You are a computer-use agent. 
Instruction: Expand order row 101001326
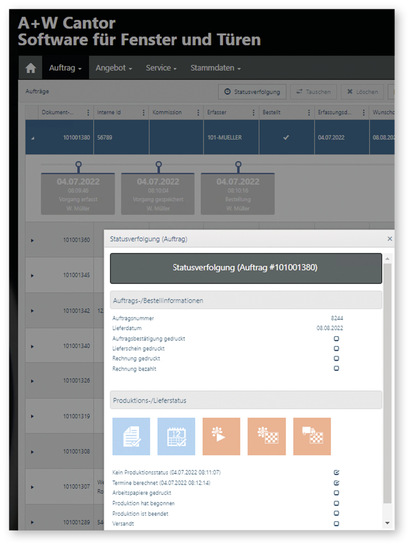click(x=32, y=381)
